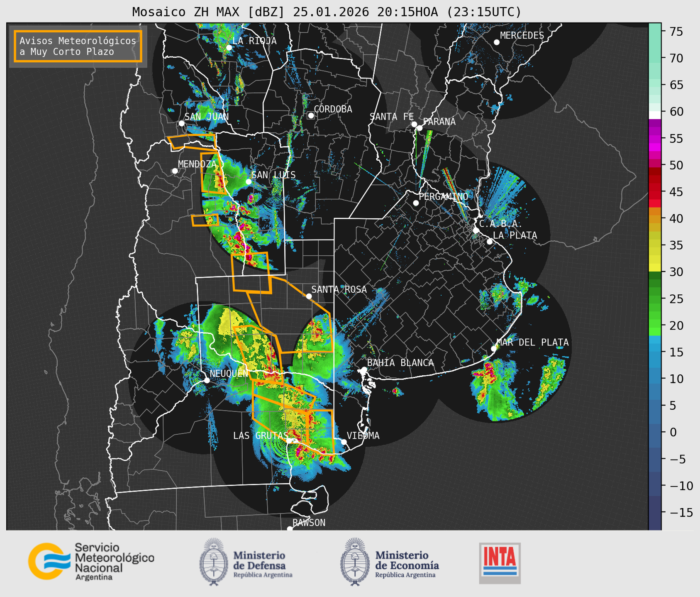
Task: Click the 75 tick label on color scale
Action: 676,32
